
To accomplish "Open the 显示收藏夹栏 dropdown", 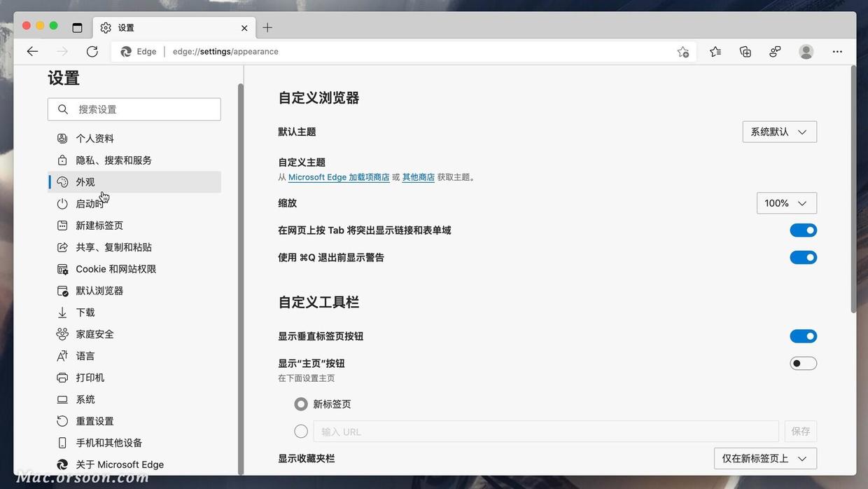I will coord(764,458).
